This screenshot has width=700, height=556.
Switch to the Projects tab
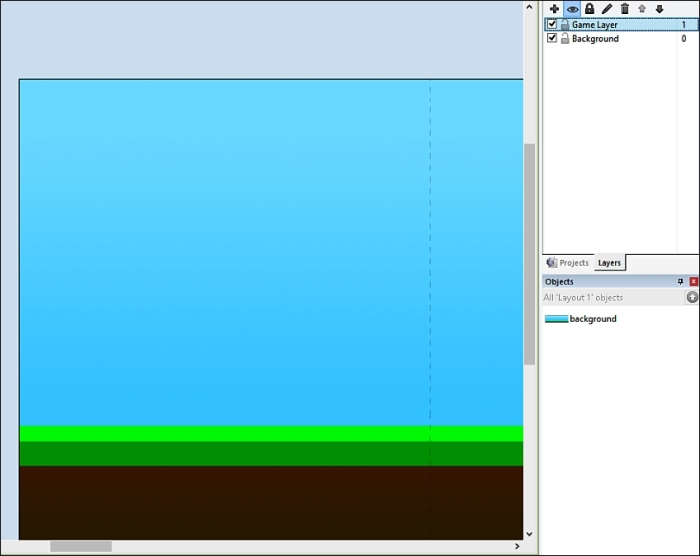(568, 263)
